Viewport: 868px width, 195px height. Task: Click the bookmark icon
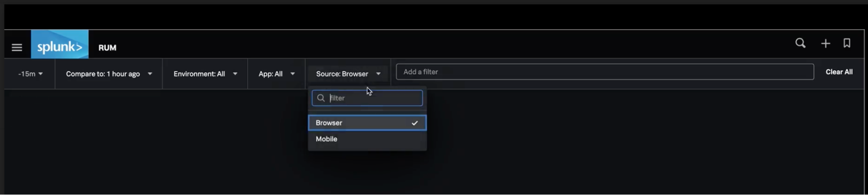[847, 43]
